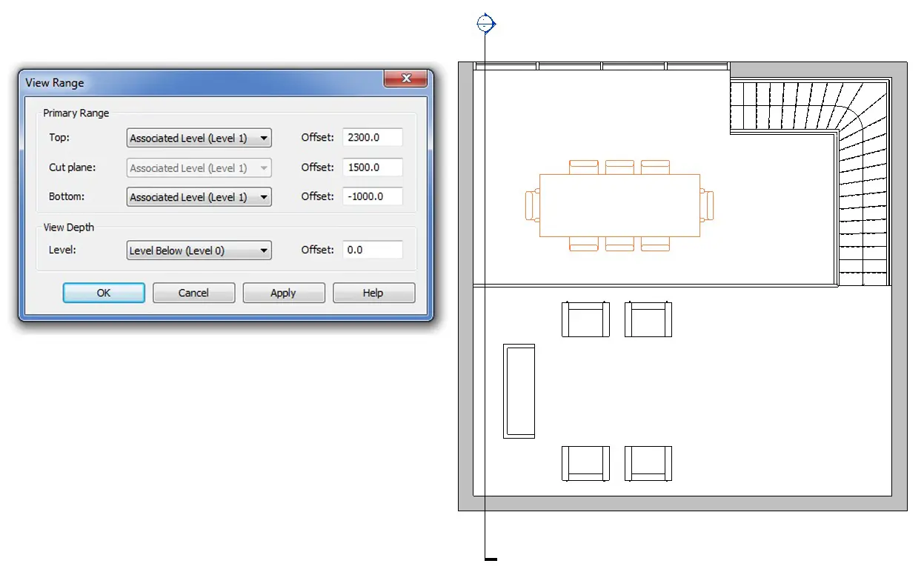The width and height of the screenshot is (924, 575).
Task: Edit the View Depth offset 0.0
Action: point(373,250)
